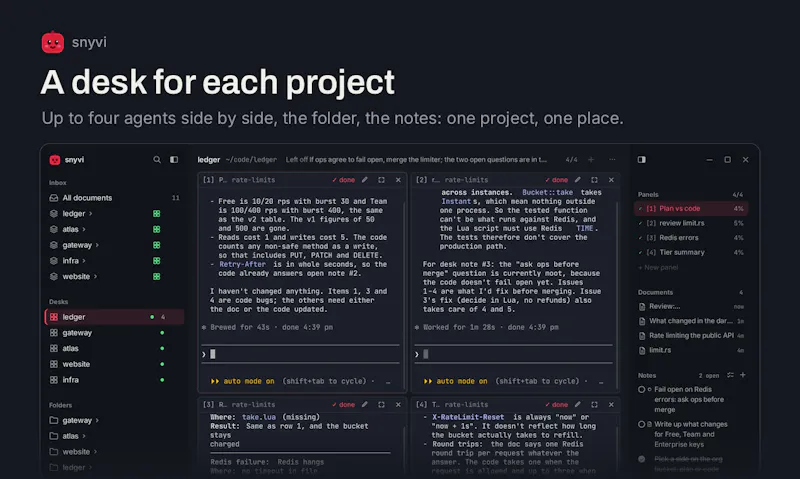Select [1] Plan vs code in Panels

[691, 209]
